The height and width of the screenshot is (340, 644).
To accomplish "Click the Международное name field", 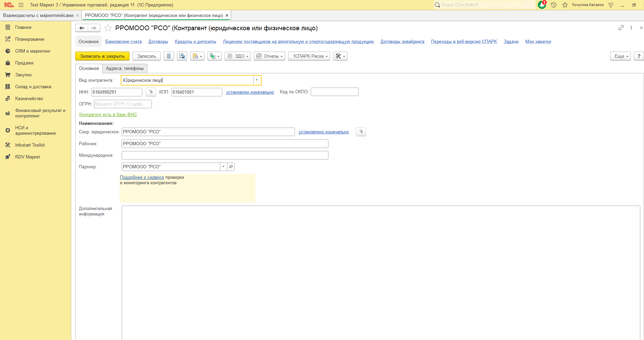I will [225, 155].
